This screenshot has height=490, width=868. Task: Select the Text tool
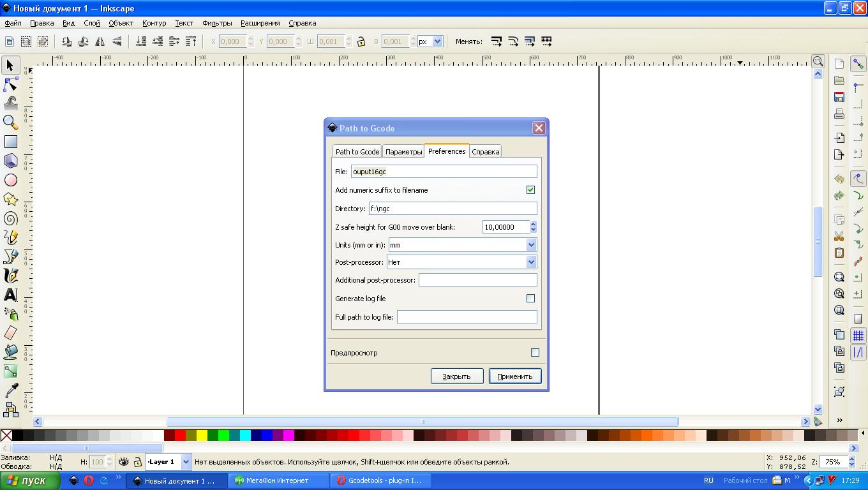(x=11, y=295)
